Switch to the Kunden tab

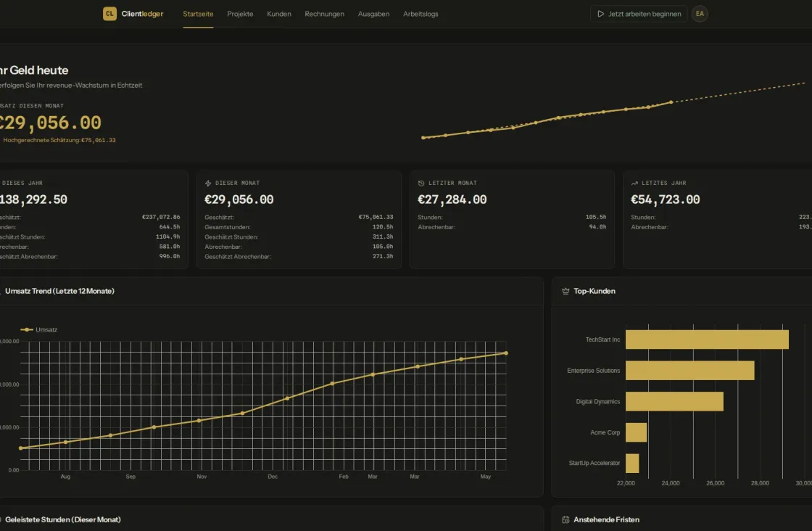coord(278,14)
